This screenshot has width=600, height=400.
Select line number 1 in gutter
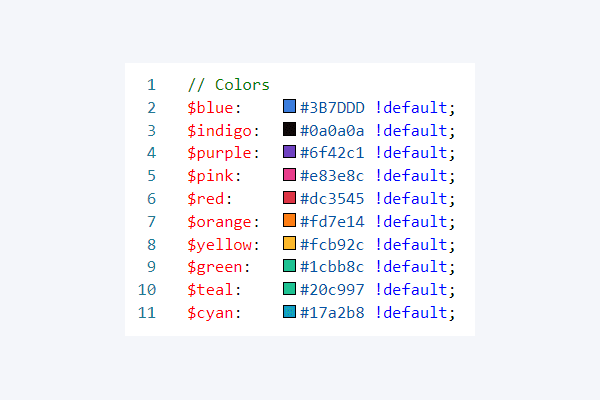tap(152, 85)
